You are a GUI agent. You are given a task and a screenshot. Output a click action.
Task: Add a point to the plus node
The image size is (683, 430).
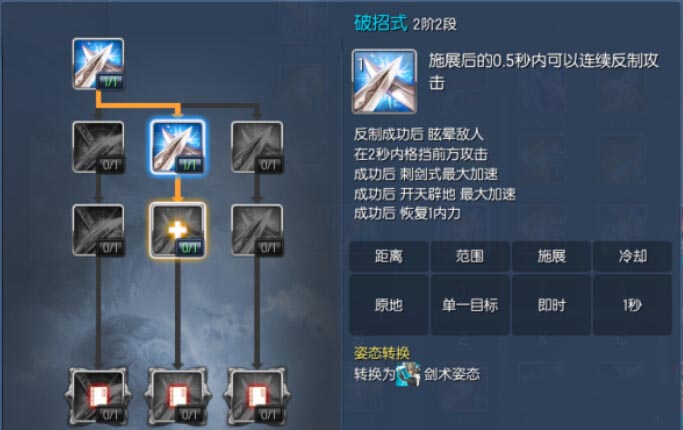tap(177, 230)
